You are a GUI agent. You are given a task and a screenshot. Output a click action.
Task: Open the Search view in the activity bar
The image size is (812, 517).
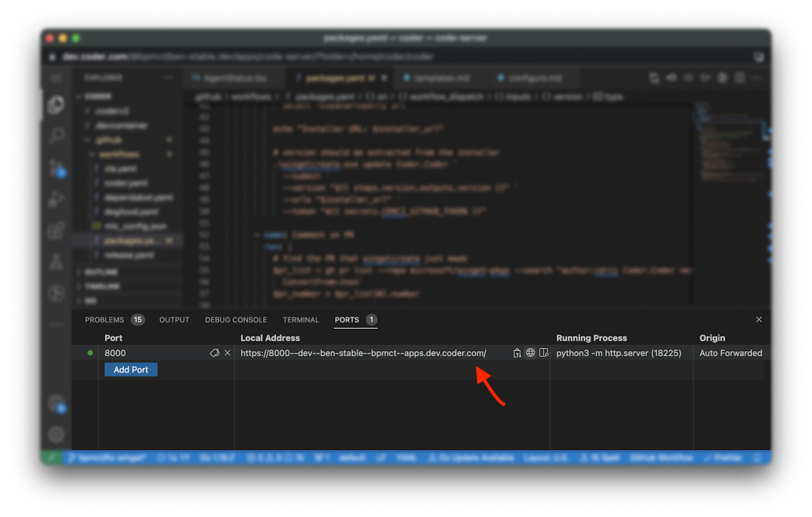[56, 136]
